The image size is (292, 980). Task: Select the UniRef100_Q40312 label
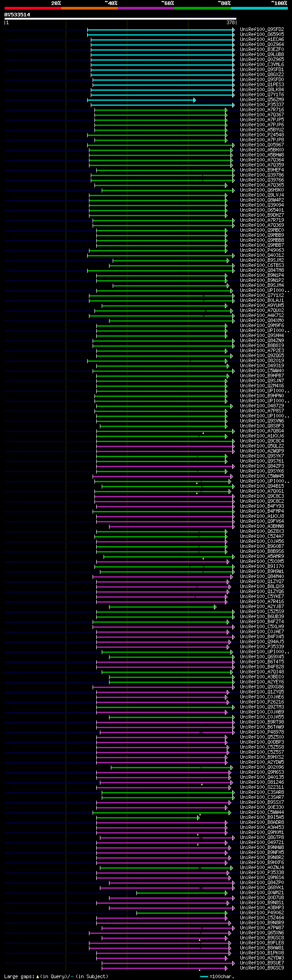[x=262, y=255]
